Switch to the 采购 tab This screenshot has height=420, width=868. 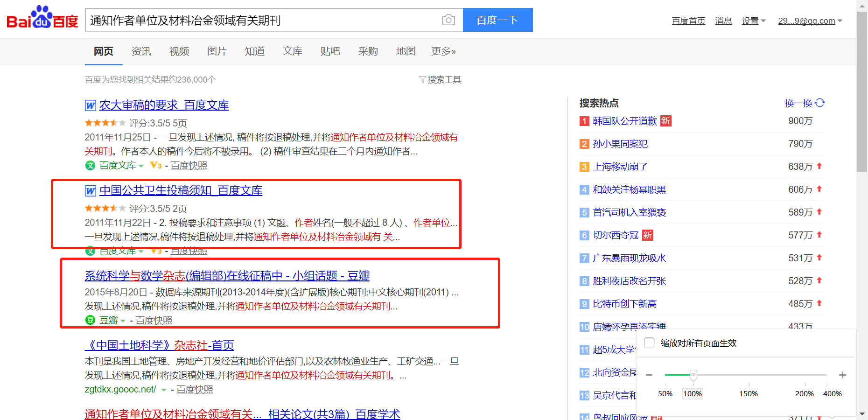(x=368, y=51)
